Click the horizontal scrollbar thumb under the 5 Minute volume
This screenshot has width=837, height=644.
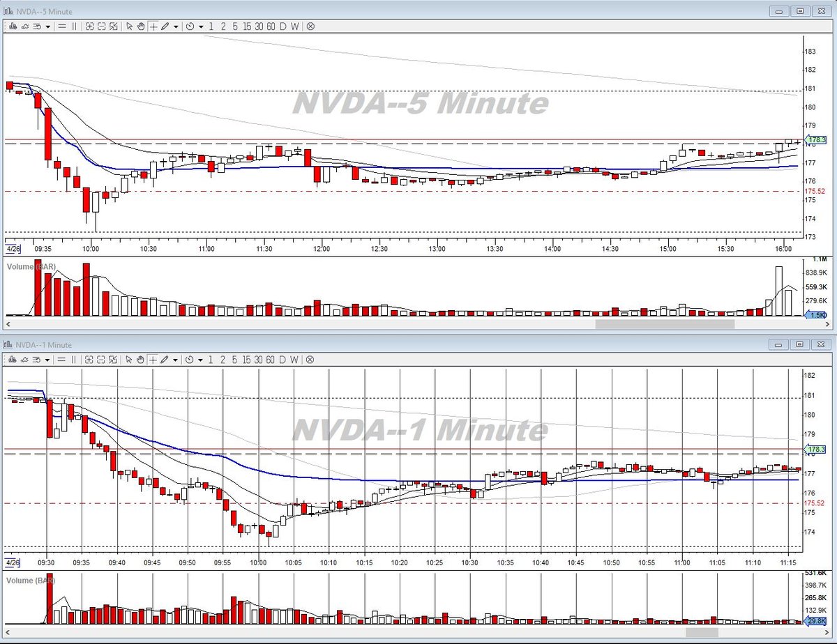[x=665, y=323]
